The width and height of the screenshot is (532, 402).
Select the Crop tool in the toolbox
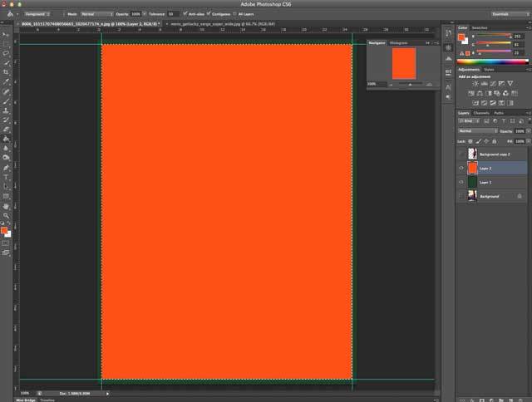(x=6, y=72)
